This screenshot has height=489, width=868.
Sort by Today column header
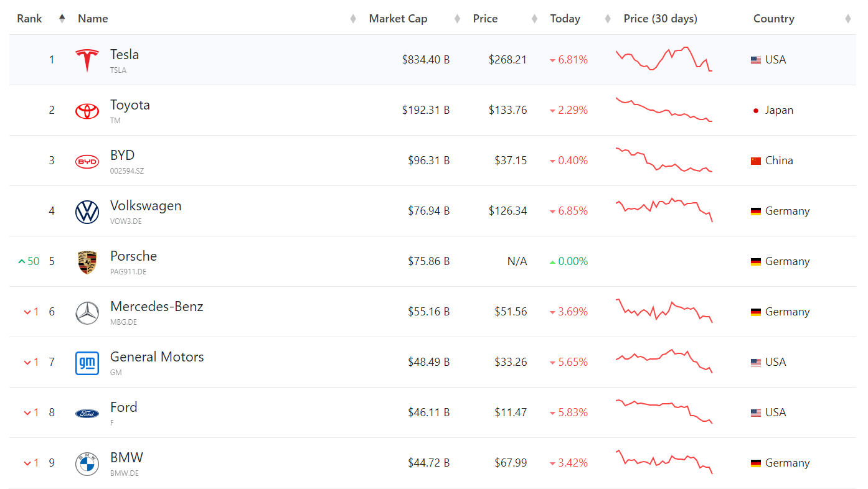click(x=565, y=19)
